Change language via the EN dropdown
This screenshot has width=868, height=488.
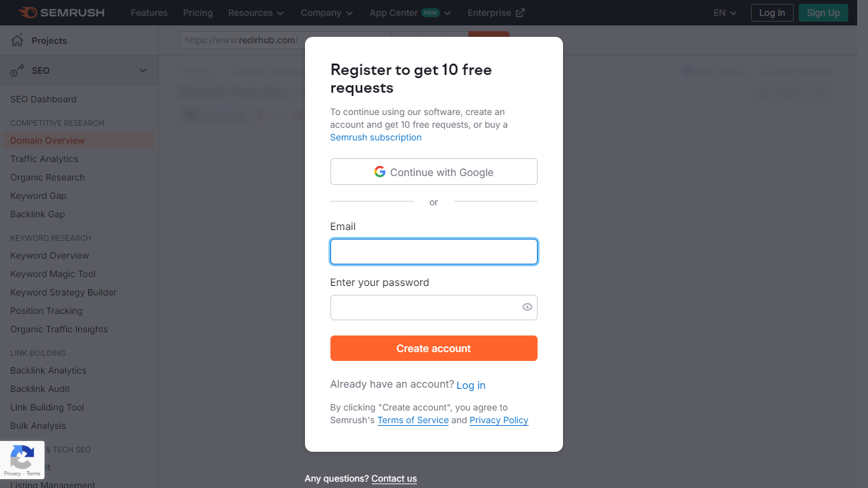[x=724, y=13]
